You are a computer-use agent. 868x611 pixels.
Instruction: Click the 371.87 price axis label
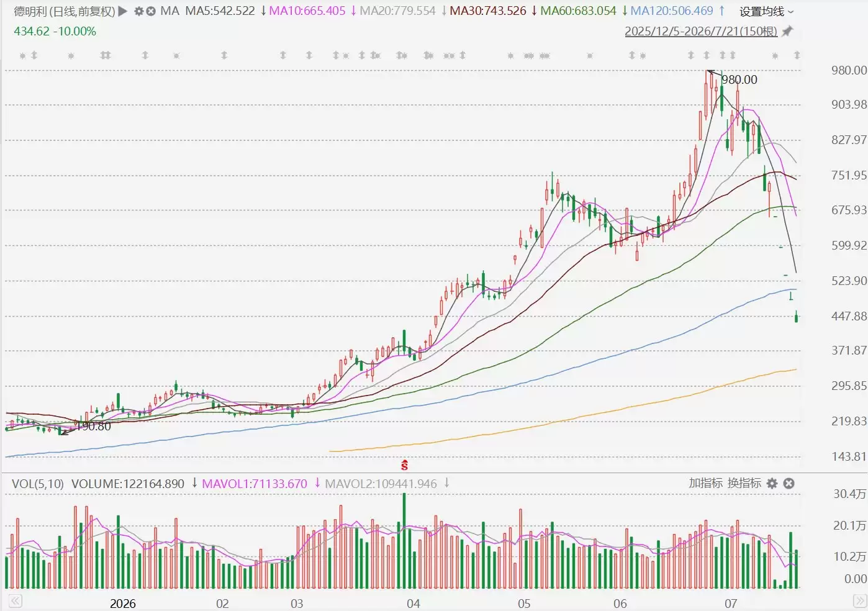coord(849,350)
